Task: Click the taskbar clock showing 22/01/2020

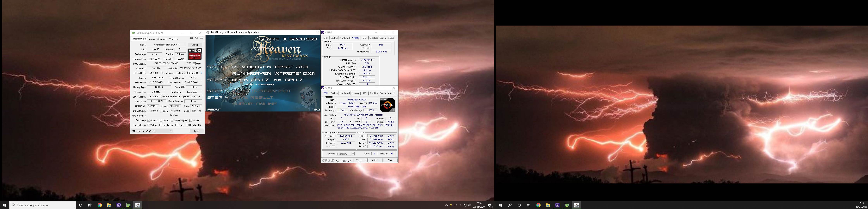Action: 479,205
